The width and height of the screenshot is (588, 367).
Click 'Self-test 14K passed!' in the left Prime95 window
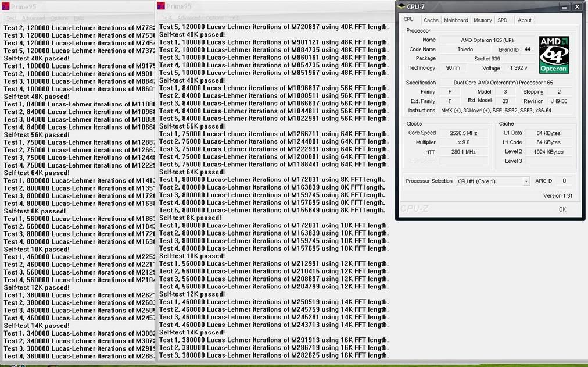click(37, 326)
